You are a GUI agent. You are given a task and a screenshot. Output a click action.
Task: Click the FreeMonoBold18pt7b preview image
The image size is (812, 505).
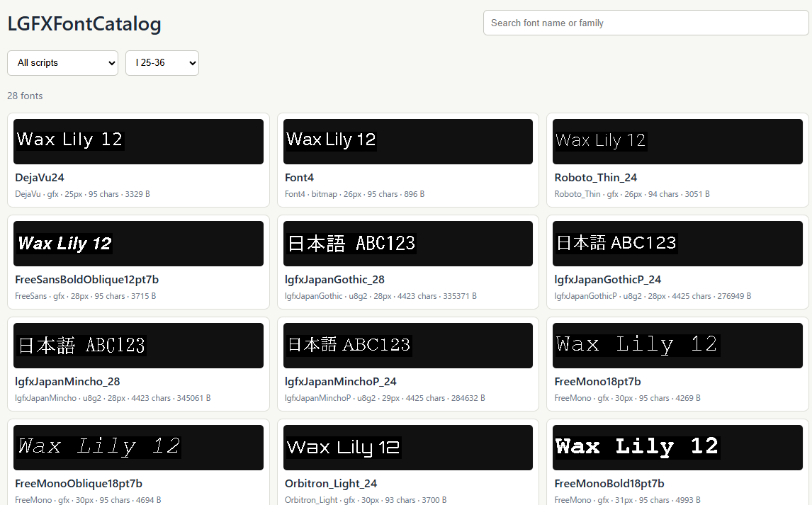[x=677, y=448]
